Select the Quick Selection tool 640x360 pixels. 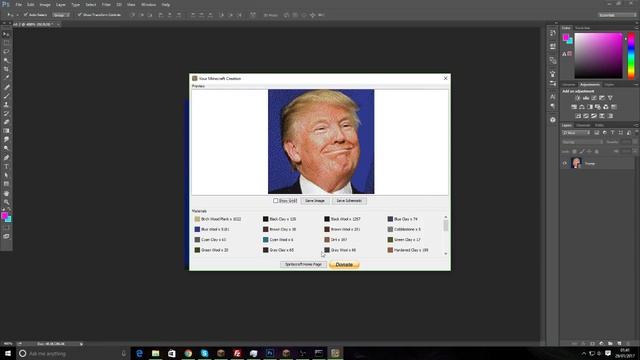(x=6, y=60)
